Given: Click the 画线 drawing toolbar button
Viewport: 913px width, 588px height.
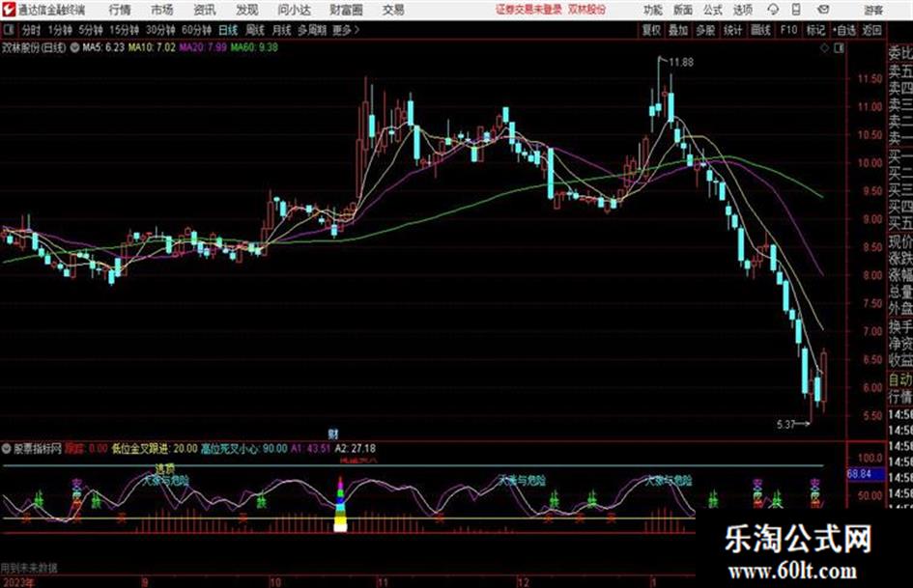Looking at the screenshot, I should (760, 30).
